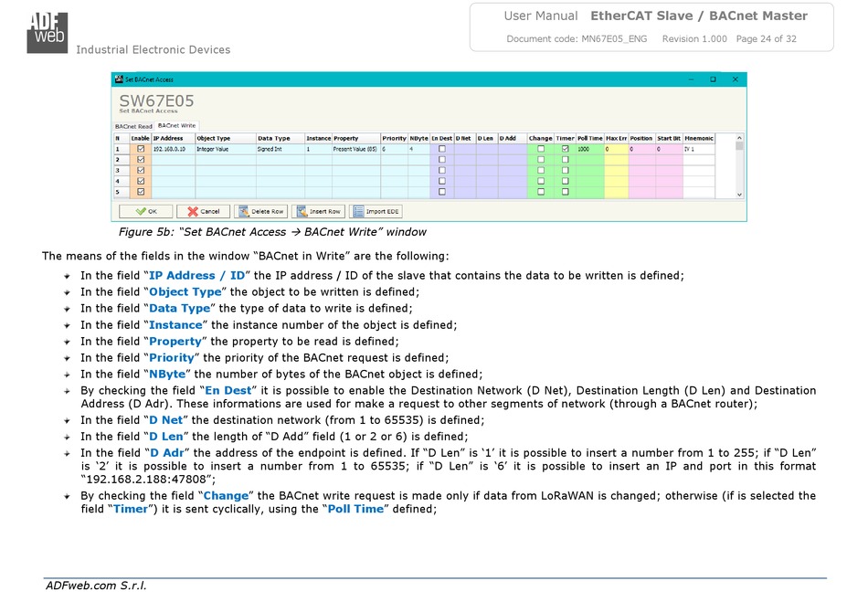Click the Insert Row button

click(x=318, y=211)
